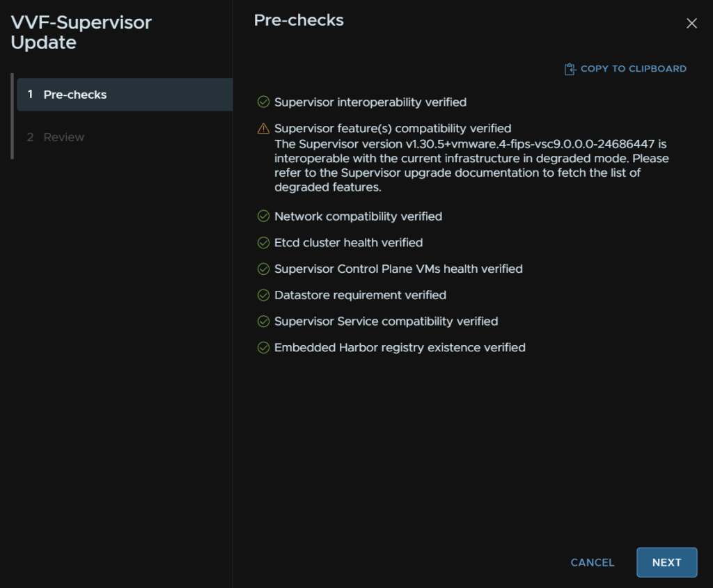Click check icon beside Datastore requirement verified
Screen dimensions: 713x588
click(263, 295)
